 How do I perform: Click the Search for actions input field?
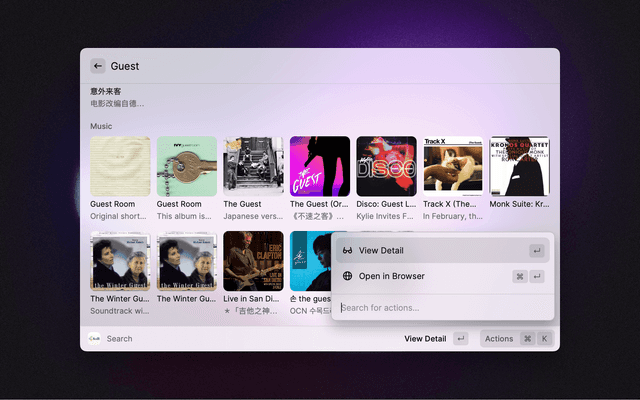click(442, 307)
